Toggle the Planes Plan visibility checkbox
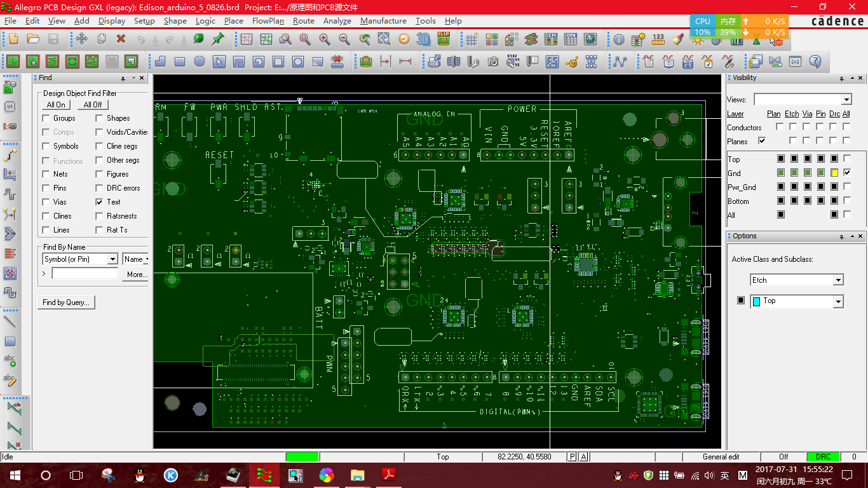 [762, 140]
